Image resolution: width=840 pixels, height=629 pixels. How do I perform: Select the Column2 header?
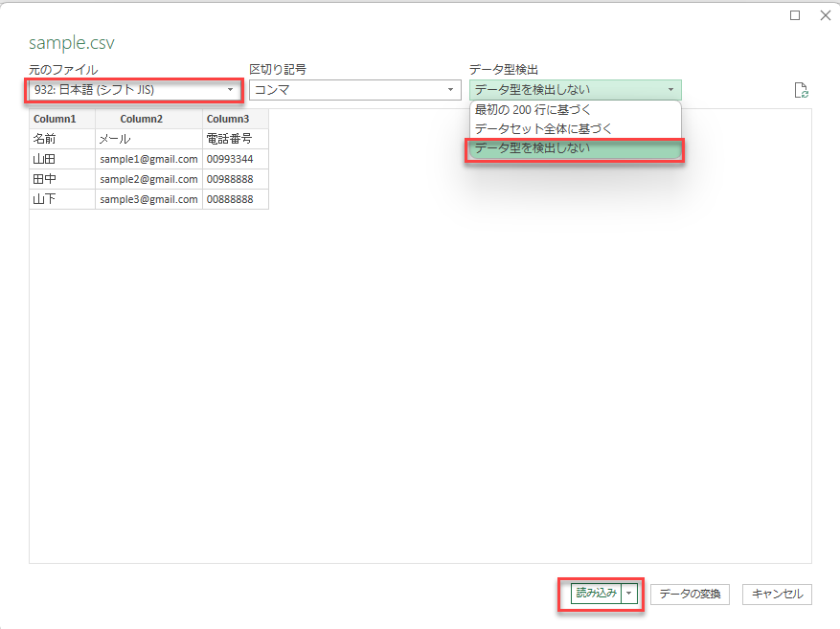pos(141,118)
